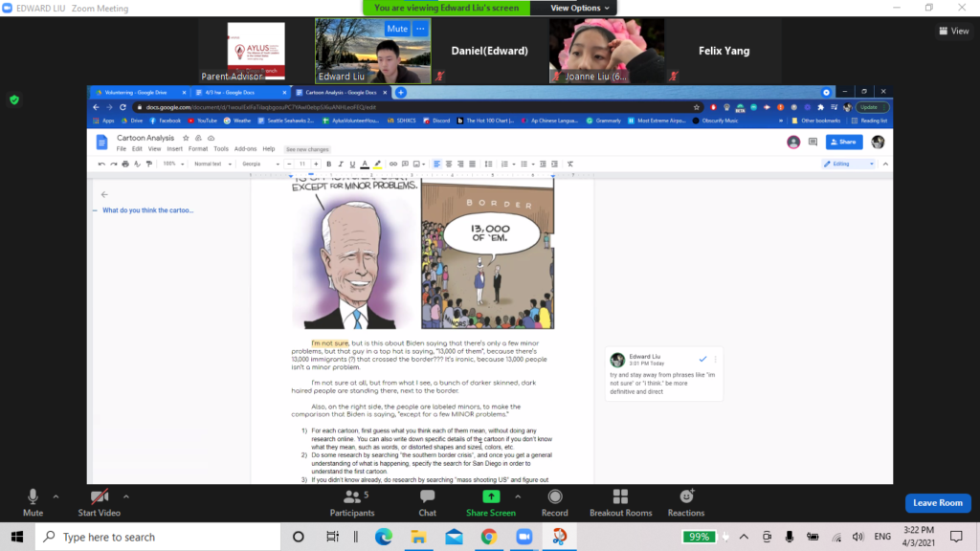The width and height of the screenshot is (980, 551).
Task: Run spelling and grammar check icon
Action: point(137,164)
